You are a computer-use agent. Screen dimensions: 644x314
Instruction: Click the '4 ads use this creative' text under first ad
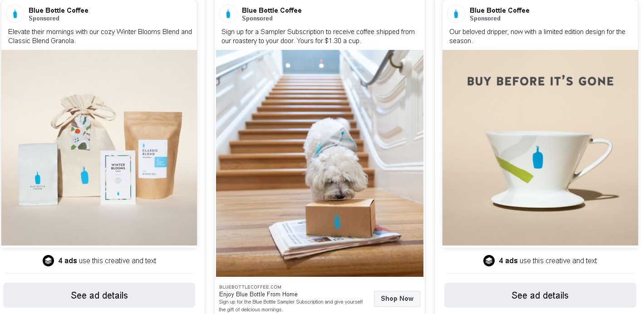click(107, 260)
